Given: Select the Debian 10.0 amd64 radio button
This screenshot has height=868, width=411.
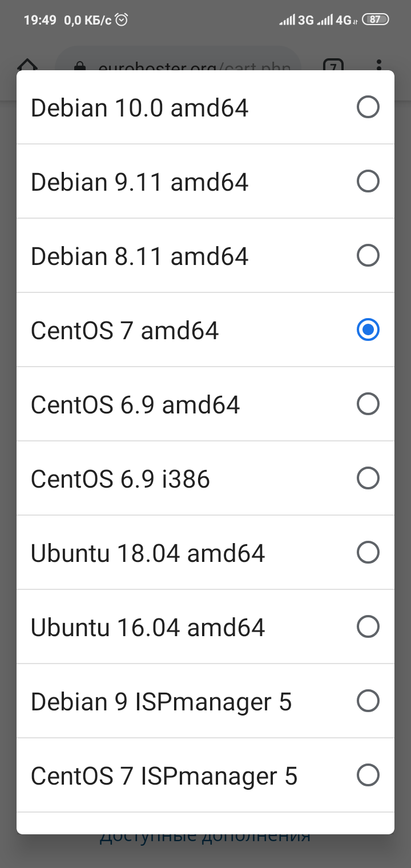Looking at the screenshot, I should 368,107.
